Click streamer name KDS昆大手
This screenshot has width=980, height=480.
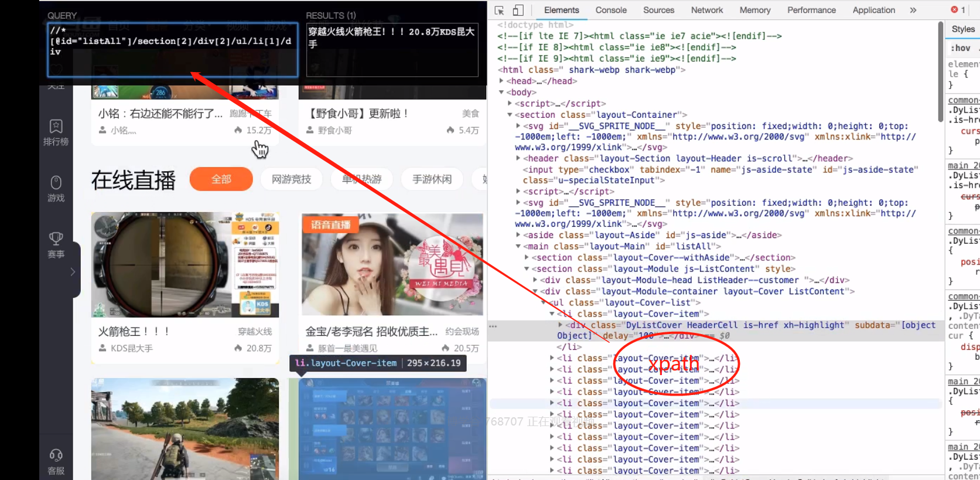click(132, 348)
